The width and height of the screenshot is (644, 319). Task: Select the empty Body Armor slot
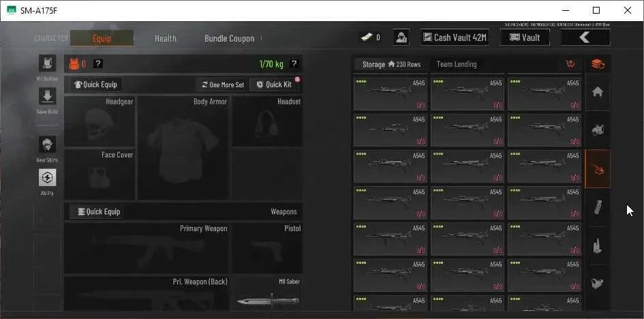(183, 148)
